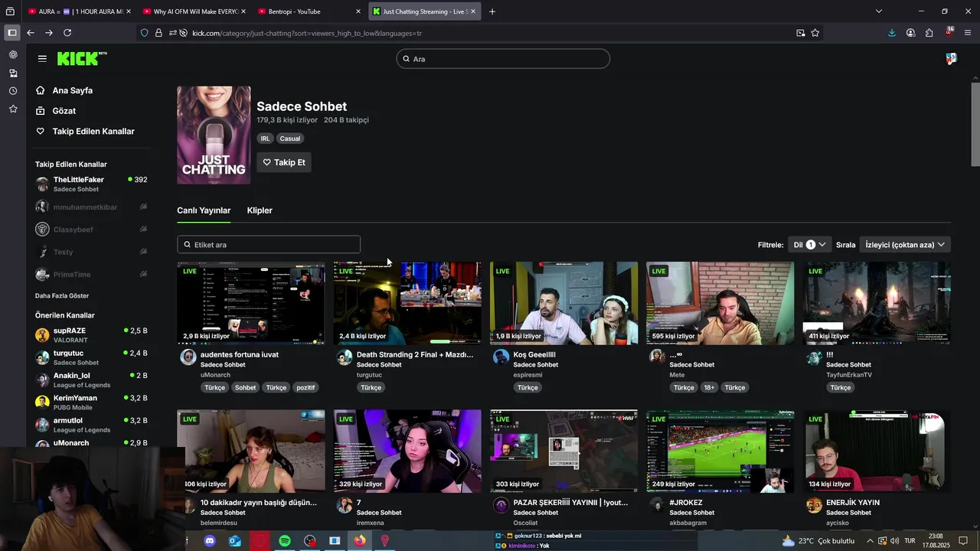980x551 pixels.
Task: Reload the current Kick page
Action: pos(67,33)
